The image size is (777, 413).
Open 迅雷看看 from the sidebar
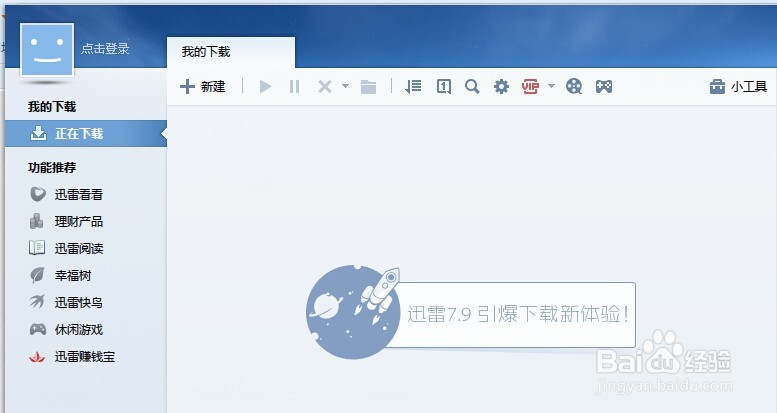coord(66,194)
